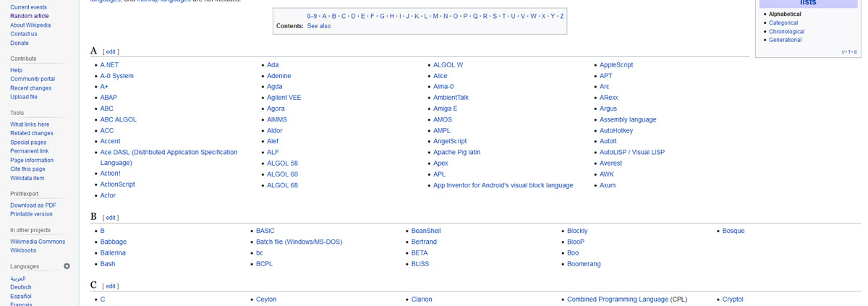The width and height of the screenshot is (868, 306).
Task: Jump to See also section
Action: click(319, 26)
